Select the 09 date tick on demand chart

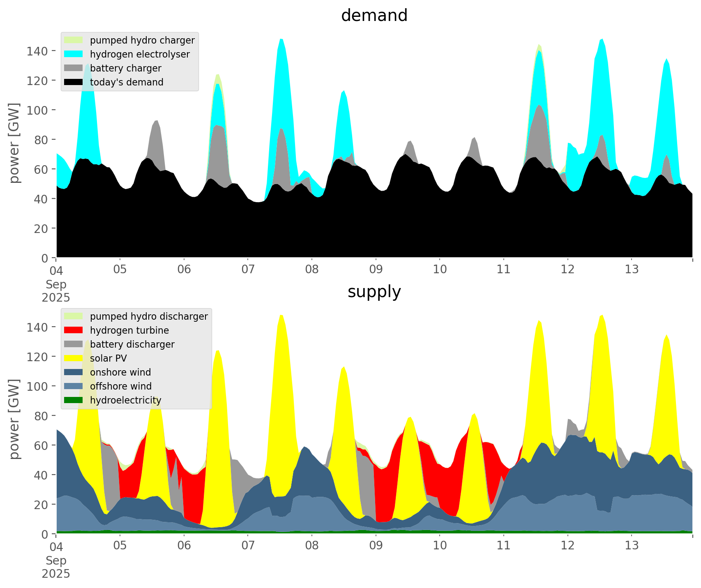pyautogui.click(x=376, y=270)
